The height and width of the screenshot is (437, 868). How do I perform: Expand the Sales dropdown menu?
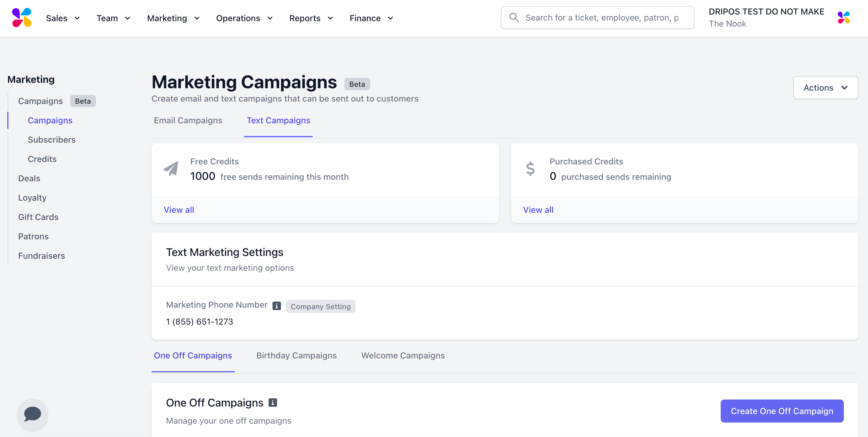click(x=63, y=18)
